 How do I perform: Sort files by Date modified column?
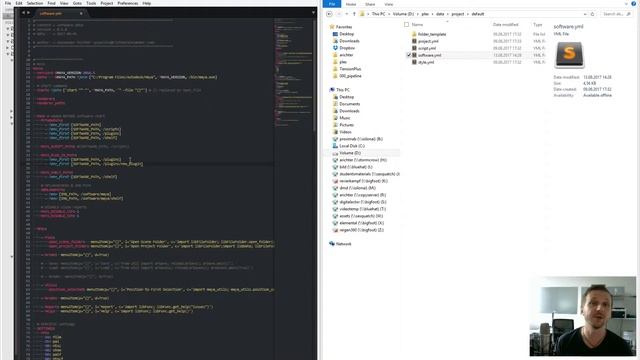(505, 24)
